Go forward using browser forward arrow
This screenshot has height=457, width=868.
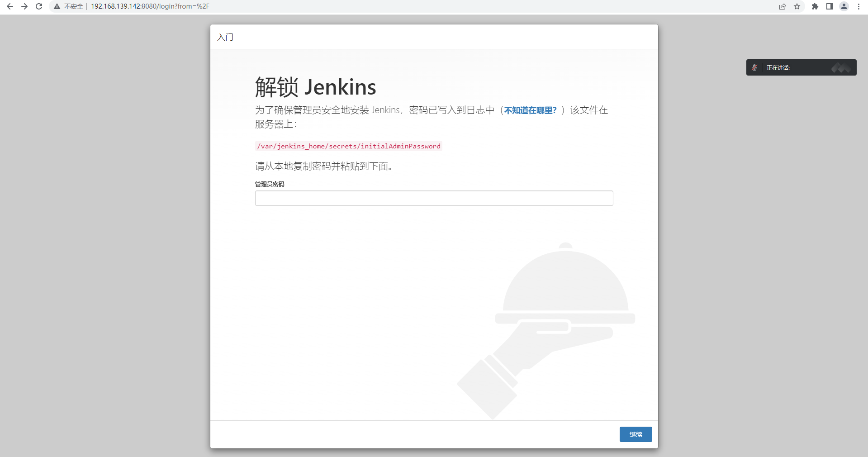tap(24, 6)
